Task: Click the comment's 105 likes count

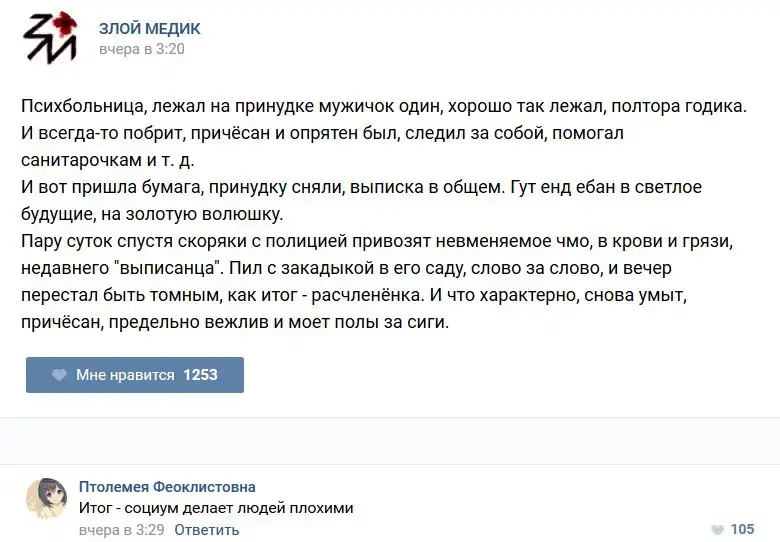Action: point(742,530)
